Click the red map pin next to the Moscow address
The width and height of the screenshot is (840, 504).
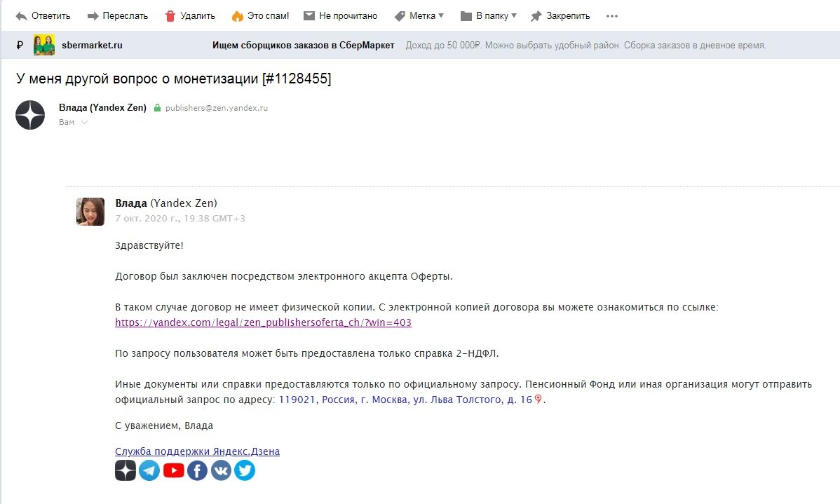point(537,398)
